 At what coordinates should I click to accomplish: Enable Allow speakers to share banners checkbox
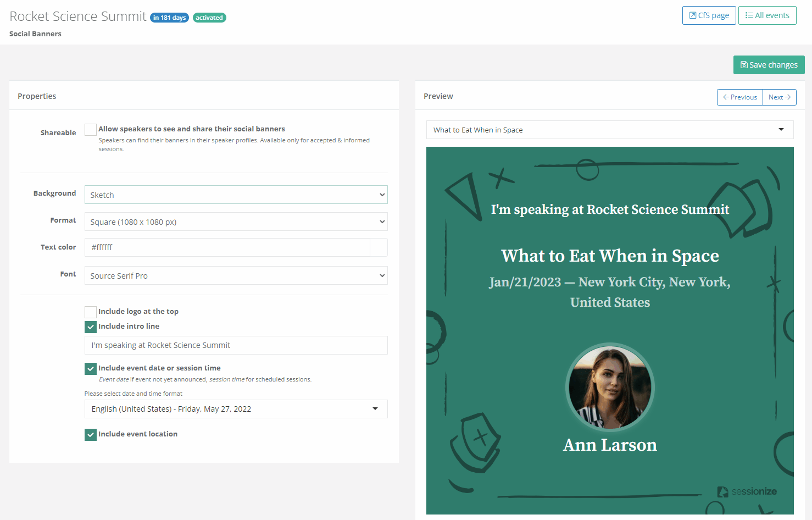(x=91, y=130)
